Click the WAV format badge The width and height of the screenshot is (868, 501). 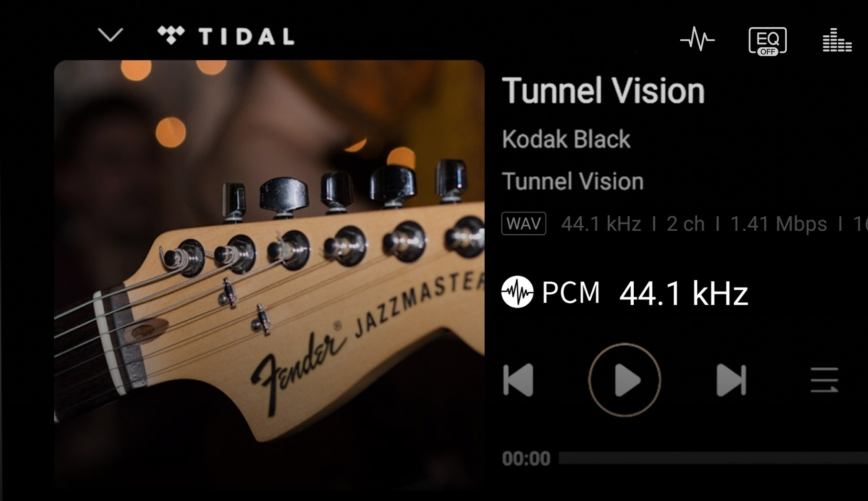(x=524, y=224)
